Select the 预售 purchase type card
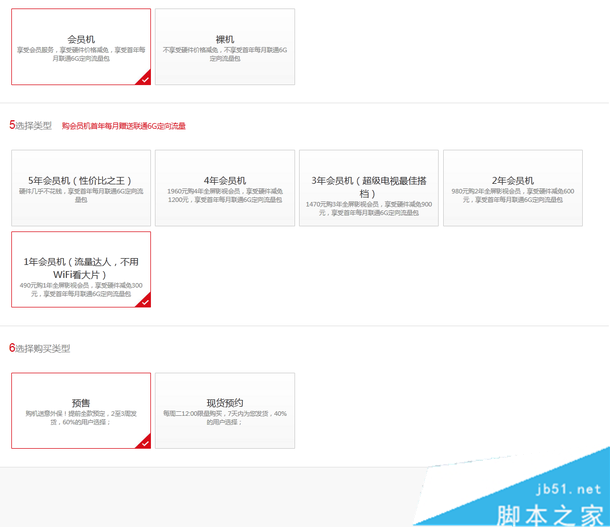The width and height of the screenshot is (610, 527). click(81, 411)
